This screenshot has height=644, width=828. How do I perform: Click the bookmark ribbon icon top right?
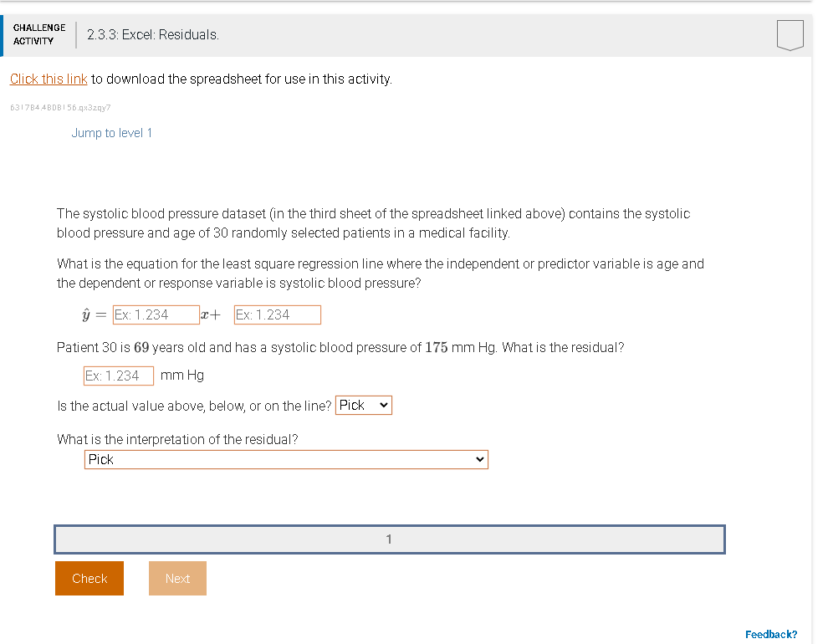click(790, 34)
